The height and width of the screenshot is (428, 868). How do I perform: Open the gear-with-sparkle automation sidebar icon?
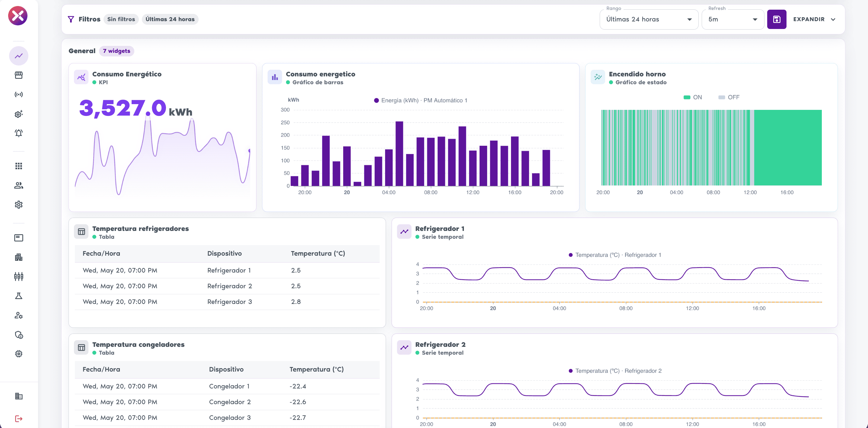click(x=19, y=114)
